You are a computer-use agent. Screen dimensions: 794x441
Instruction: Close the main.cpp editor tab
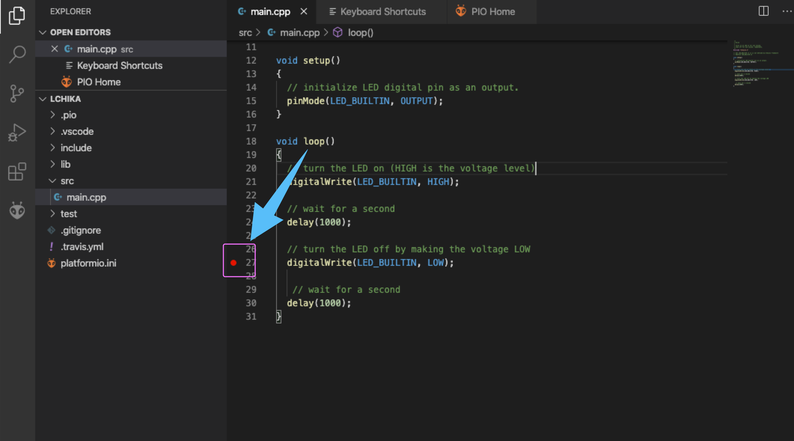click(304, 12)
